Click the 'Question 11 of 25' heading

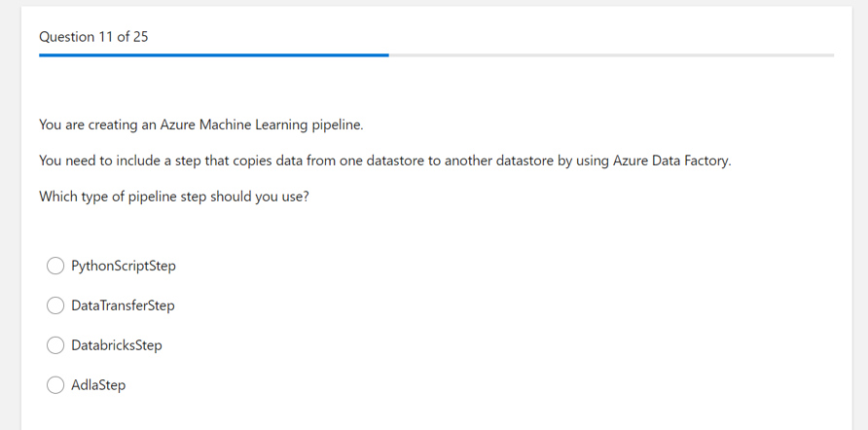[x=93, y=37]
